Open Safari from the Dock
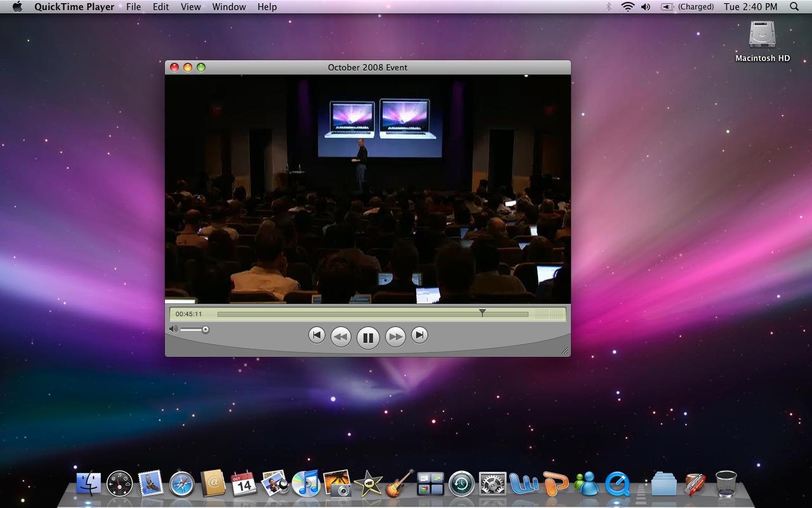Image resolution: width=812 pixels, height=508 pixels. point(181,485)
